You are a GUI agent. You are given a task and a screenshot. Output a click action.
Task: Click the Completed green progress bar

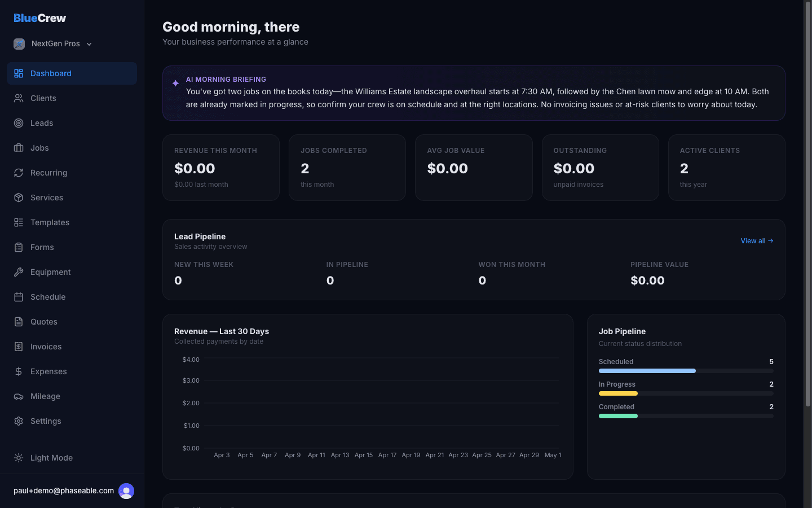point(618,416)
